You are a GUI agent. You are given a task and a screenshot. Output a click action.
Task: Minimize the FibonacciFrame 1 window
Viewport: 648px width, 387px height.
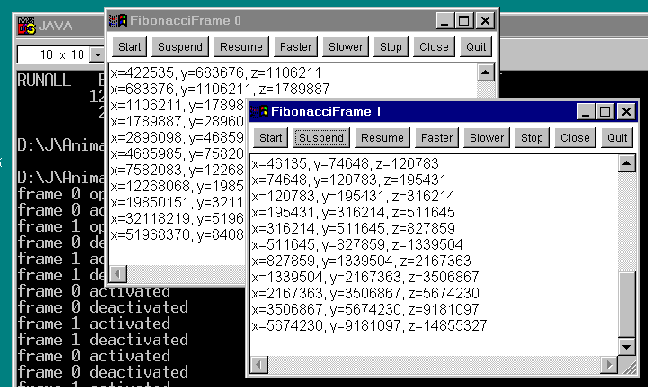586,112
